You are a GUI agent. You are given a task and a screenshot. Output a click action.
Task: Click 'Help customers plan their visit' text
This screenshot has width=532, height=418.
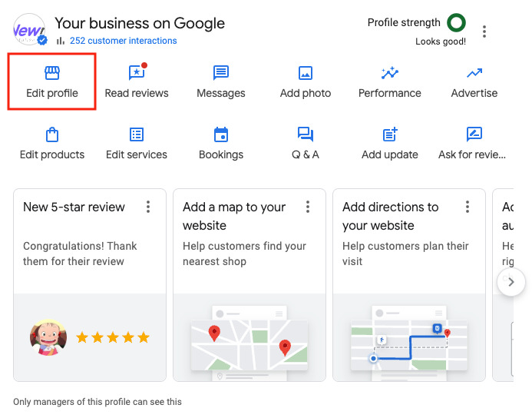click(x=405, y=254)
